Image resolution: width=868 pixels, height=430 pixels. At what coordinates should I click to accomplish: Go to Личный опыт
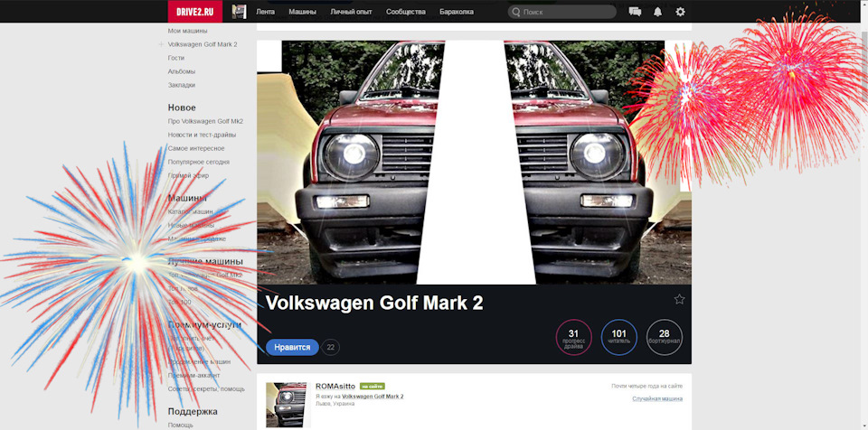[x=351, y=12]
